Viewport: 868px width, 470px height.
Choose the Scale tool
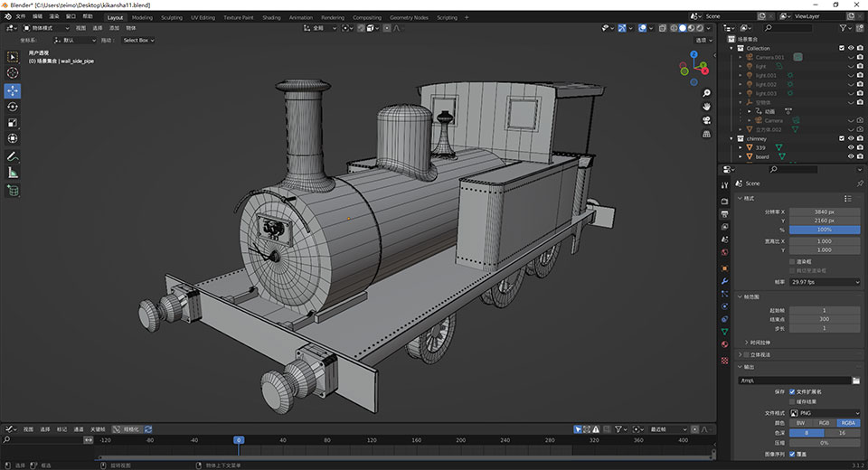pos(13,123)
